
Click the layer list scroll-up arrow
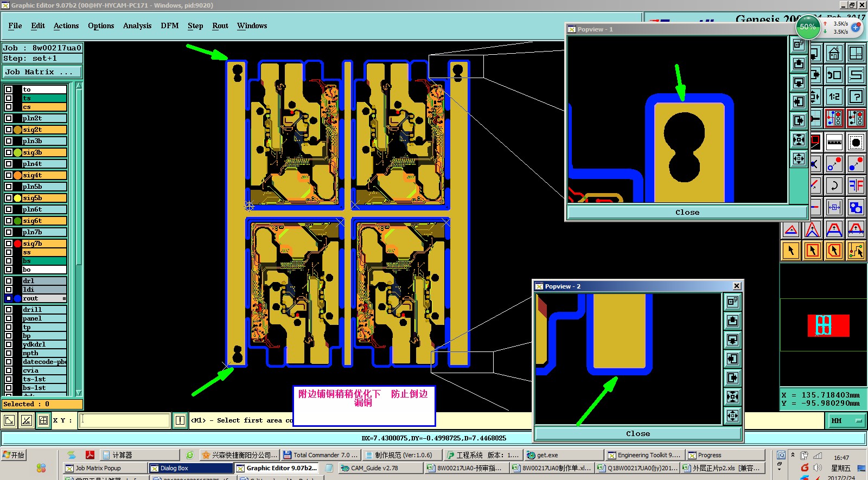(x=79, y=86)
